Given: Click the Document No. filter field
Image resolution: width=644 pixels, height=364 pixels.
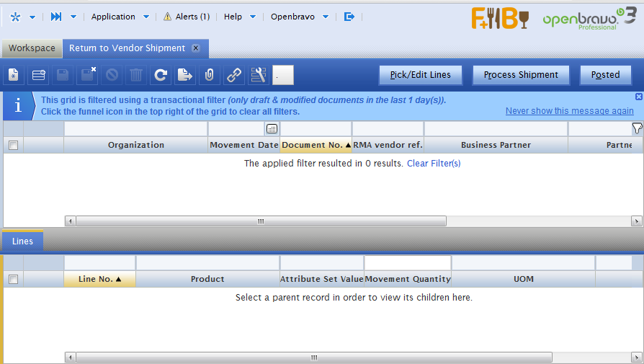Looking at the screenshot, I should point(316,129).
